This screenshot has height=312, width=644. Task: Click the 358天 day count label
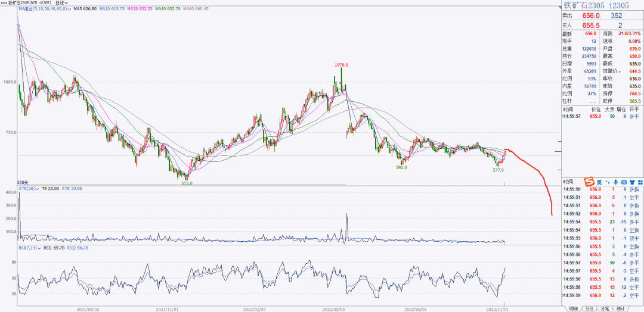[23, 182]
